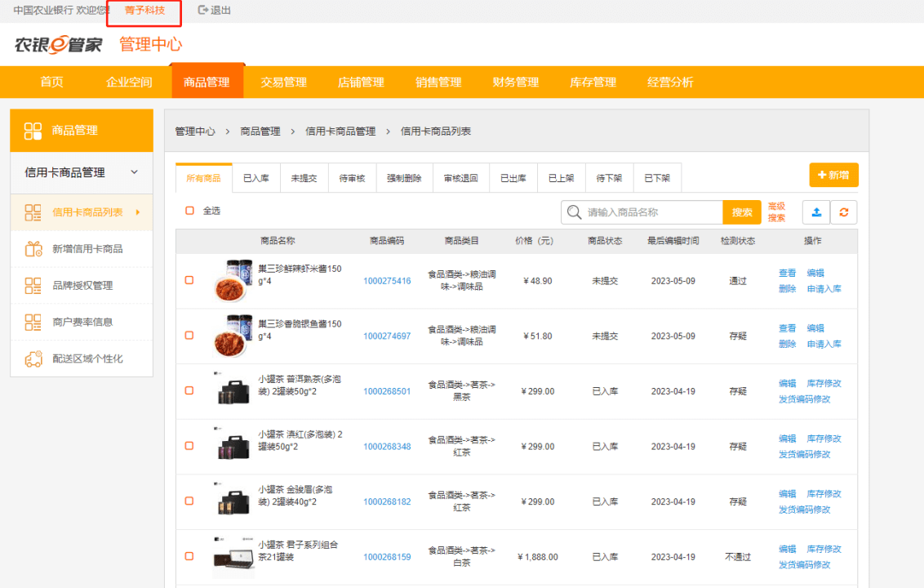924x588 pixels.
Task: Click product code 1000274697
Action: click(387, 336)
